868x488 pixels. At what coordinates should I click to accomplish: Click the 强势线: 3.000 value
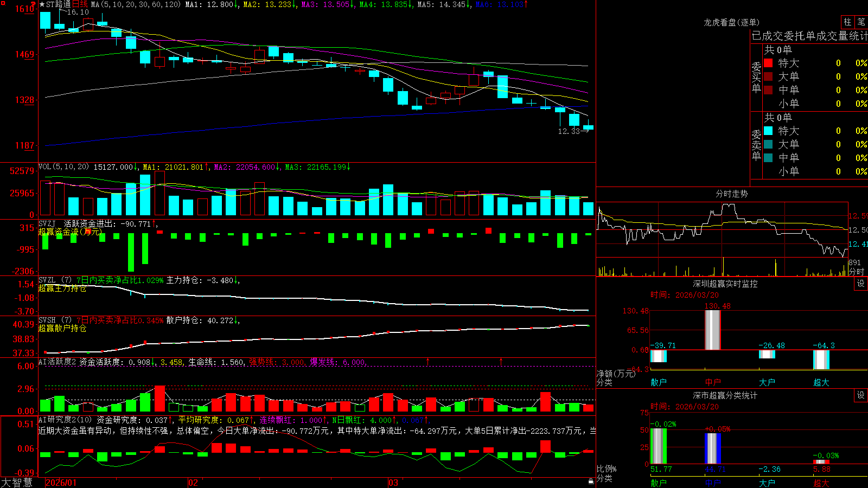[x=277, y=362]
